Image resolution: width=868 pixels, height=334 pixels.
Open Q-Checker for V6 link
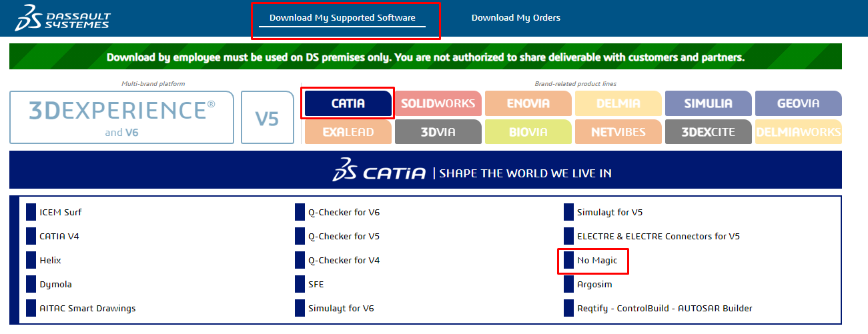pos(344,212)
